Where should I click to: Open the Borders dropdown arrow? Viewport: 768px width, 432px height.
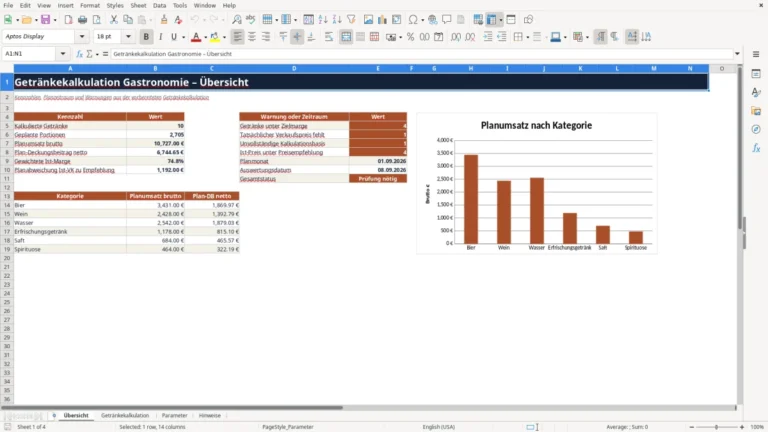click(528, 37)
